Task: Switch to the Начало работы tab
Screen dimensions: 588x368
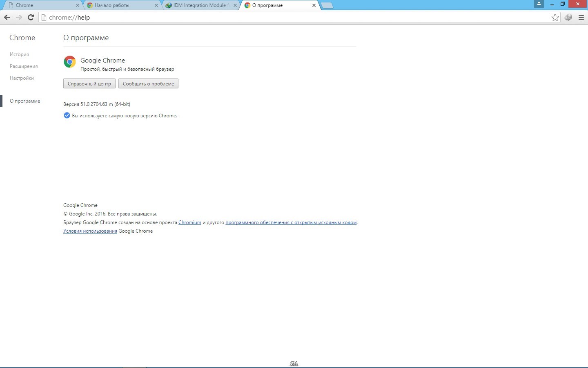Action: point(118,5)
